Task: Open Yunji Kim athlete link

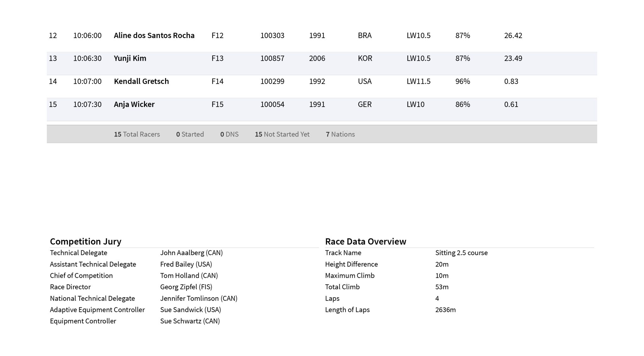Action: (x=130, y=58)
